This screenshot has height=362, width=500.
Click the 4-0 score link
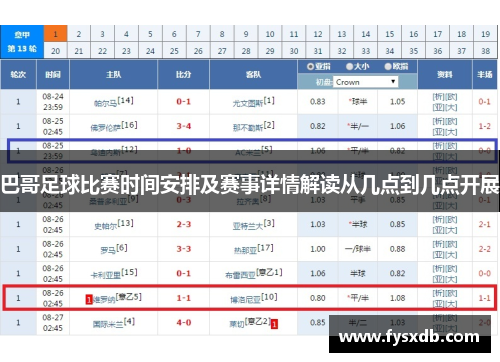pyautogui.click(x=183, y=322)
